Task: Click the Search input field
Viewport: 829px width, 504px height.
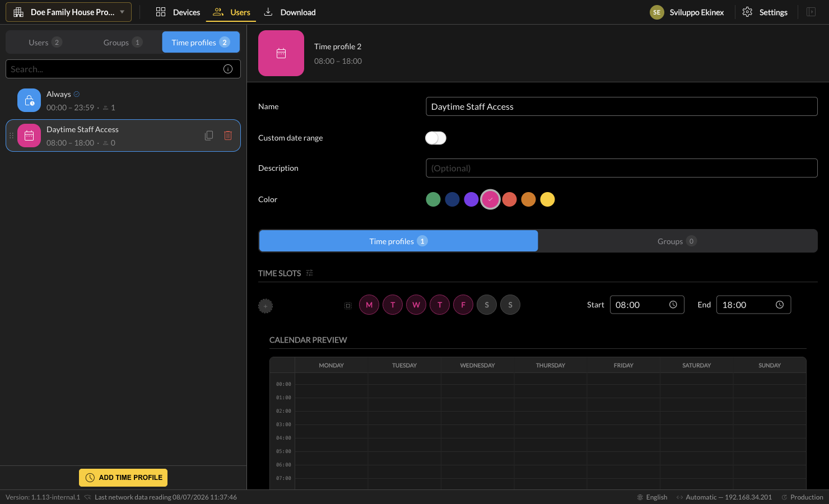Action: 123,69
